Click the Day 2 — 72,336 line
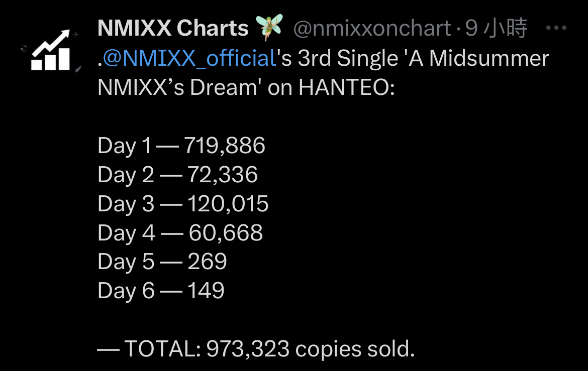The width and height of the screenshot is (588, 371). point(178,175)
